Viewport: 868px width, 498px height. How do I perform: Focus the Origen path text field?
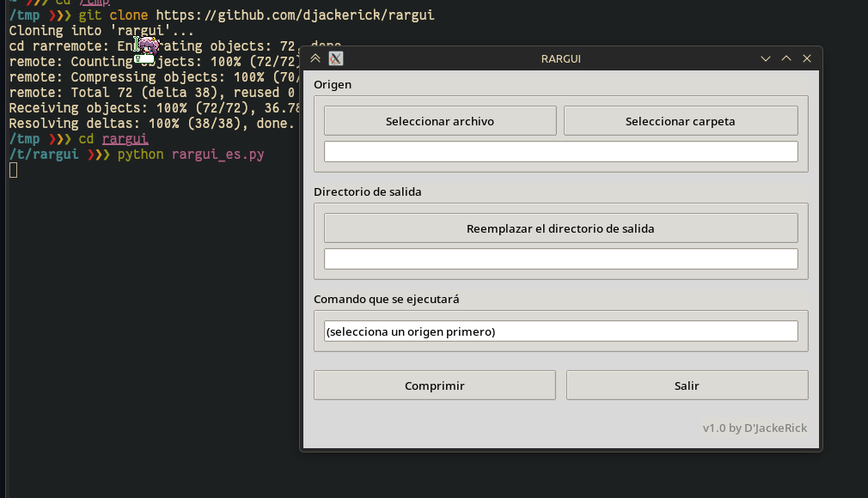[x=561, y=152]
